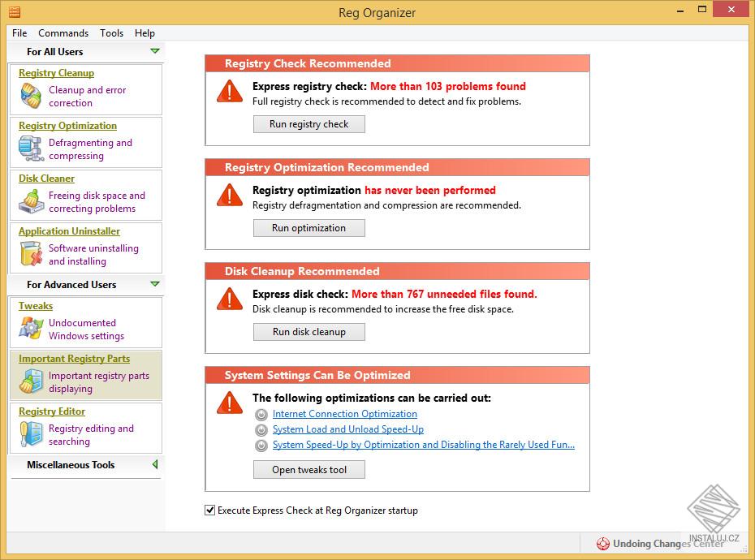Click the Disk Cleaner broom icon

pyautogui.click(x=31, y=201)
